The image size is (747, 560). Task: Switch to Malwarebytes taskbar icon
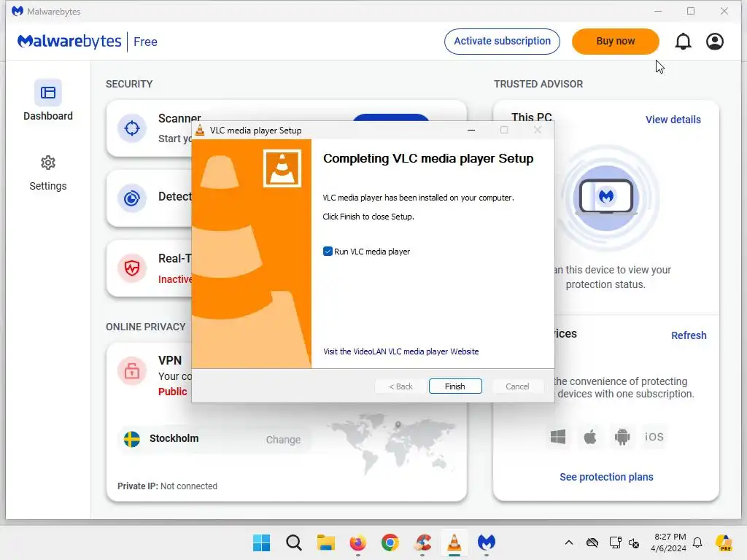click(487, 542)
